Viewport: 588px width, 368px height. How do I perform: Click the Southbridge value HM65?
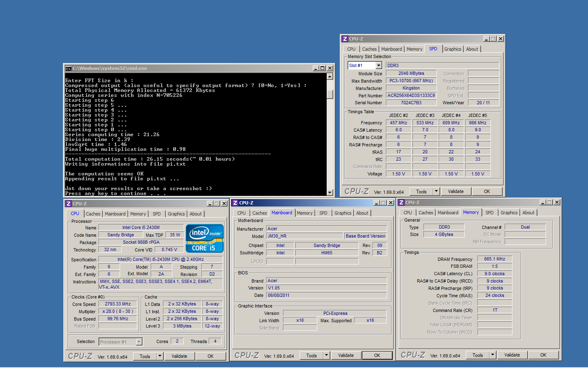pyautogui.click(x=327, y=253)
